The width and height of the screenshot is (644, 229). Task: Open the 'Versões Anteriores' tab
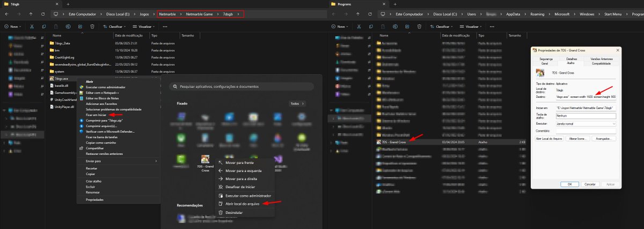coord(601,58)
